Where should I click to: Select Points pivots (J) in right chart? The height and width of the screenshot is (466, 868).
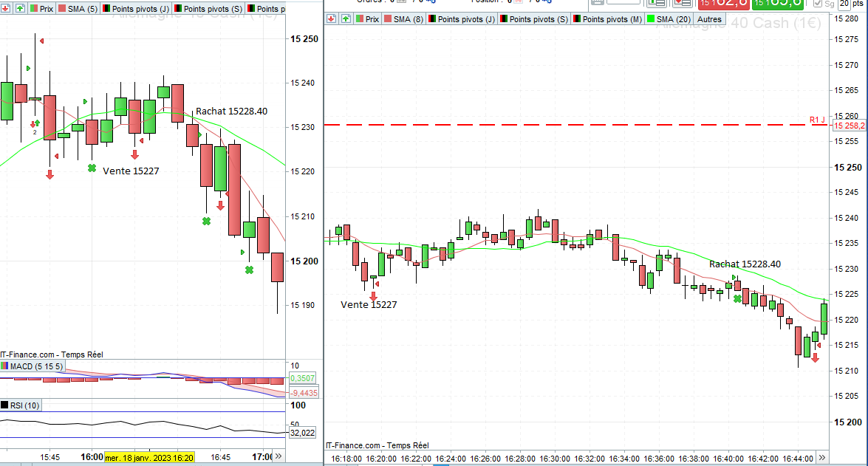pyautogui.click(x=462, y=18)
